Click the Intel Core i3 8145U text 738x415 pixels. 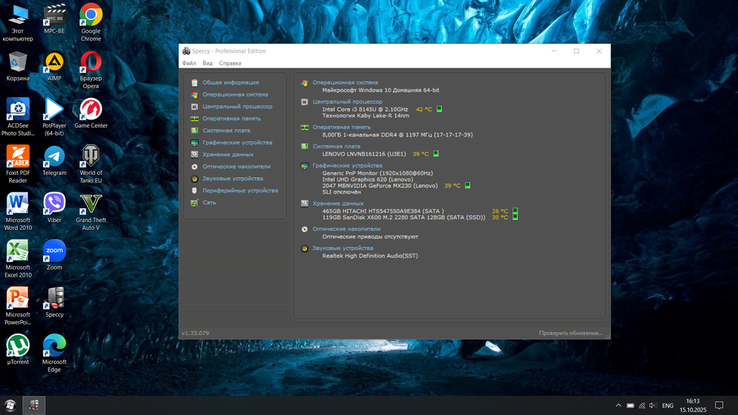pos(365,109)
